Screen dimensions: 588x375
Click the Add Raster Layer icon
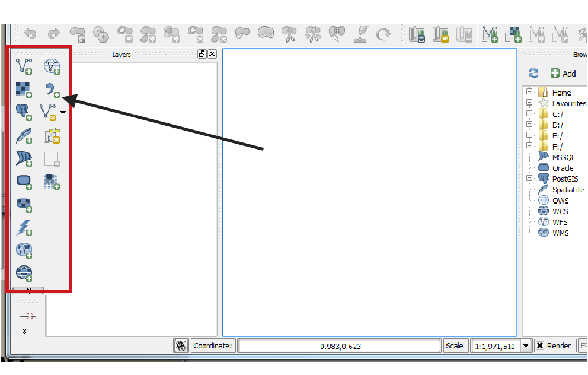24,89
